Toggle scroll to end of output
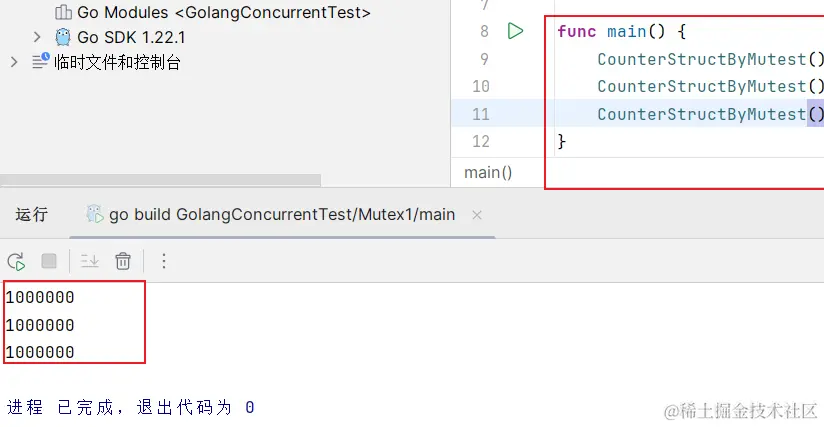This screenshot has width=824, height=427. 89,261
